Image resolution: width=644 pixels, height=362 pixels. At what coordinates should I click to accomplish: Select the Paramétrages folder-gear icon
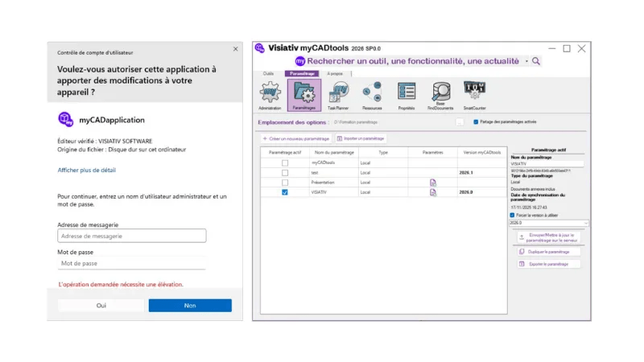pyautogui.click(x=304, y=95)
